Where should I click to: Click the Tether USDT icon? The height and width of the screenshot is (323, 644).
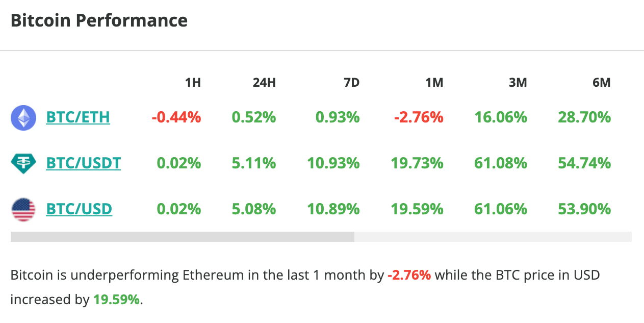point(23,163)
